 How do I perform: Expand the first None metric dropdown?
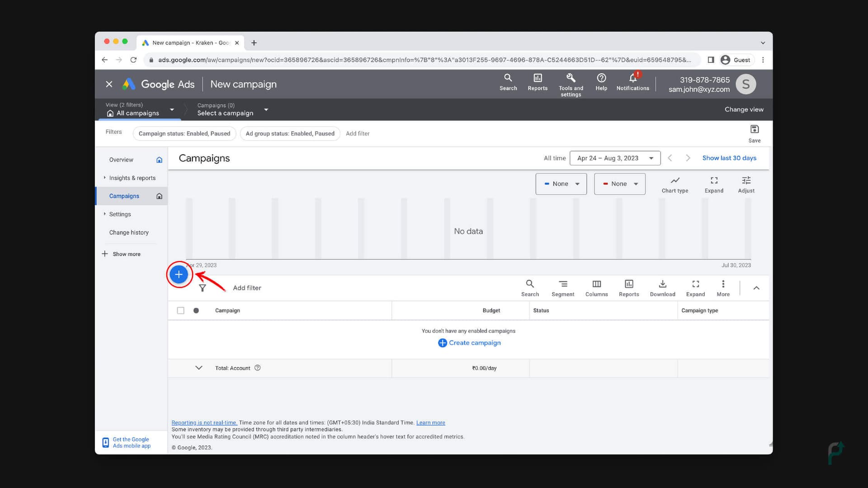pyautogui.click(x=561, y=183)
